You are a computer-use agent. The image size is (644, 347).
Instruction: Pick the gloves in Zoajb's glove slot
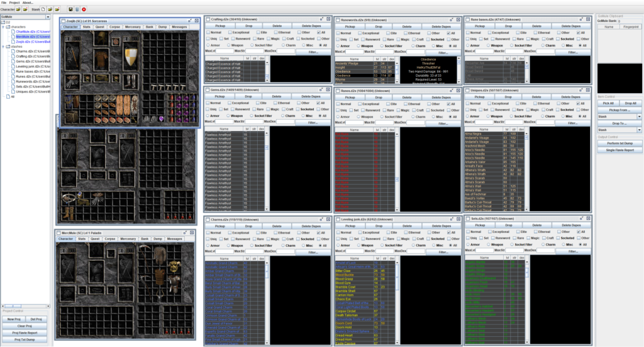tap(72, 81)
